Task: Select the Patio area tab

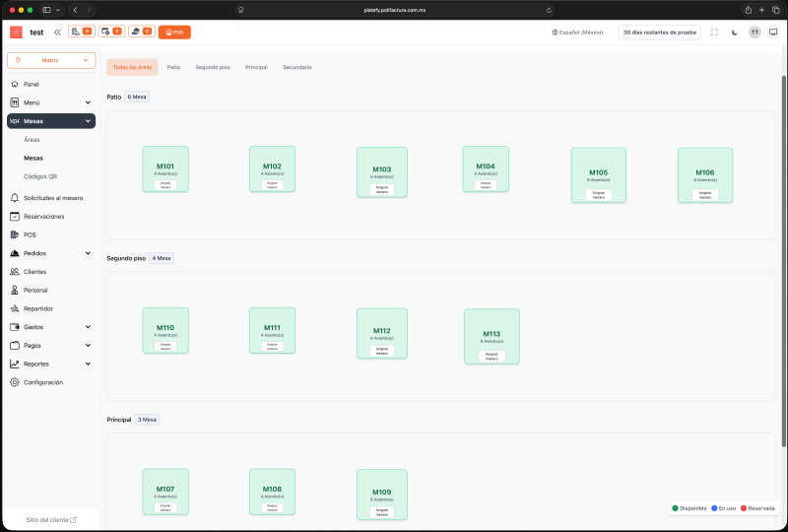Action: coord(173,67)
